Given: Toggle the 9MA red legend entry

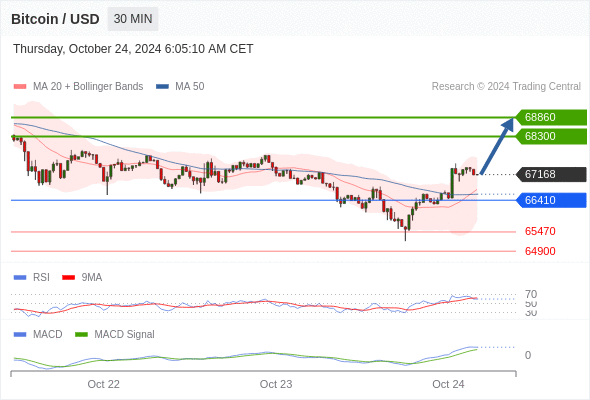Looking at the screenshot, I should (x=82, y=277).
